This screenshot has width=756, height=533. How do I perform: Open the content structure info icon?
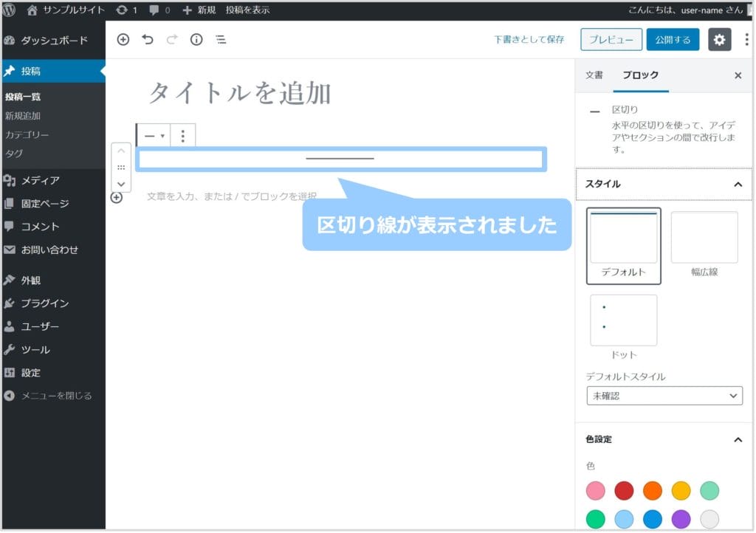(x=196, y=40)
